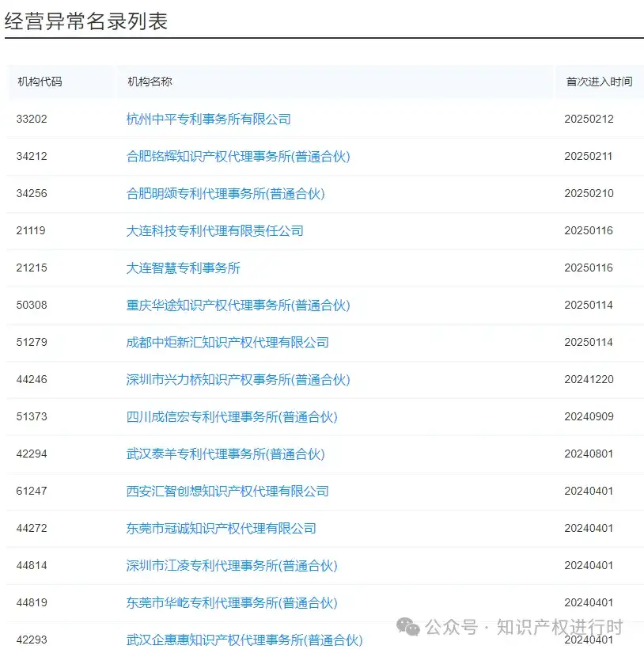Click agency code 51373
Viewport: 644px width, 653px height.
32,416
